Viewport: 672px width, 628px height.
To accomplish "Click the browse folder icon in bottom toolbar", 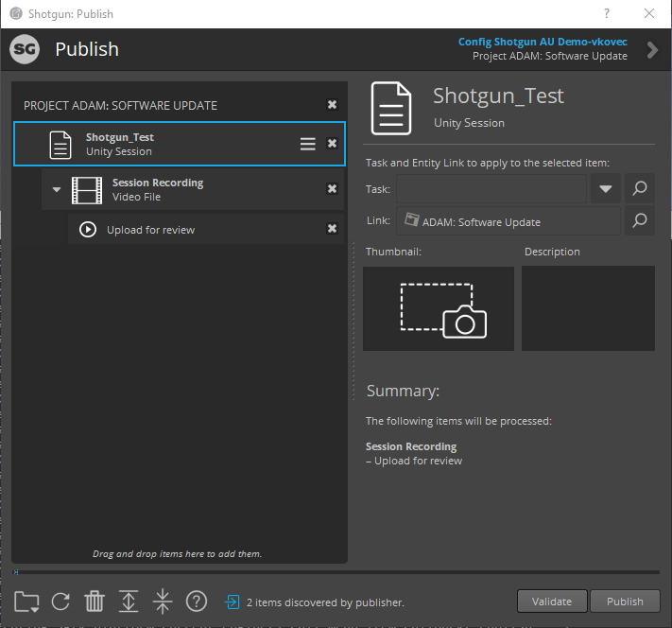I will coord(26,601).
